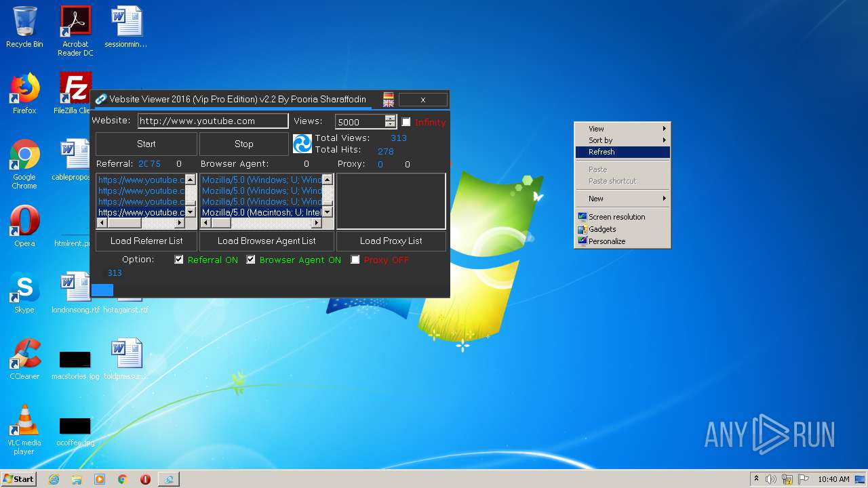
Task: Click Load Browser Agent List button
Action: coord(267,241)
